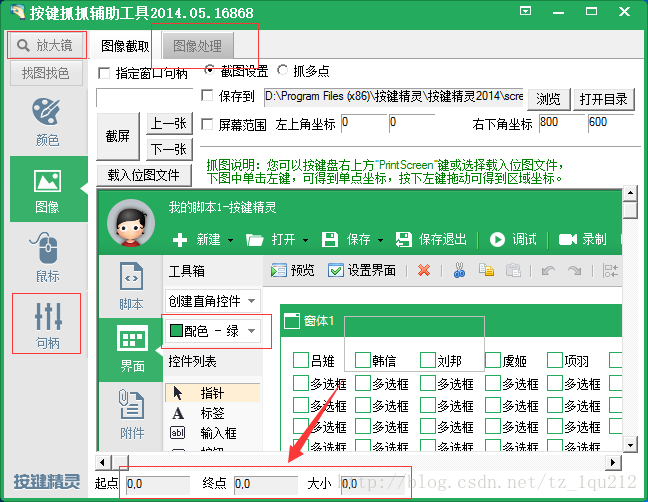Open the 鼠标 mouse tool
Viewport: 648px width, 502px height.
47,258
